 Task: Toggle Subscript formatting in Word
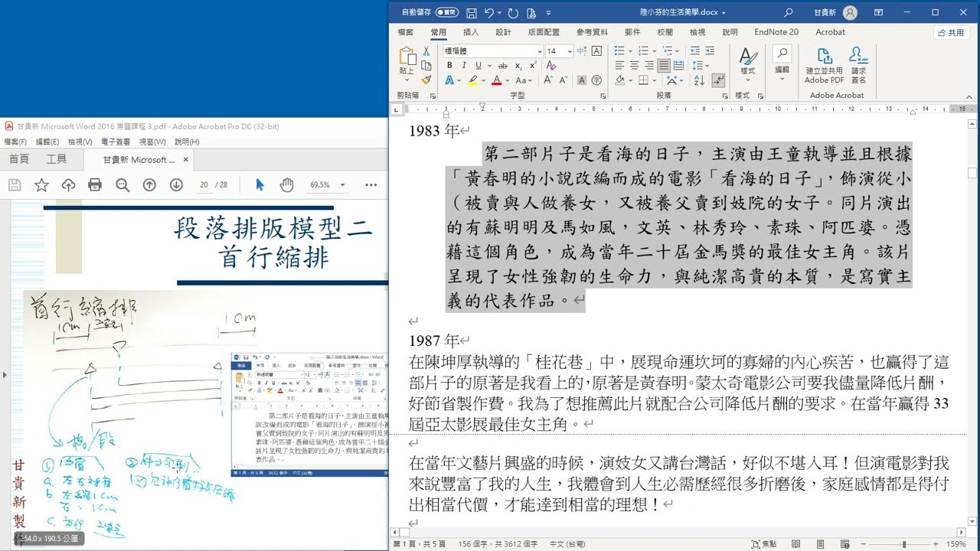518,66
